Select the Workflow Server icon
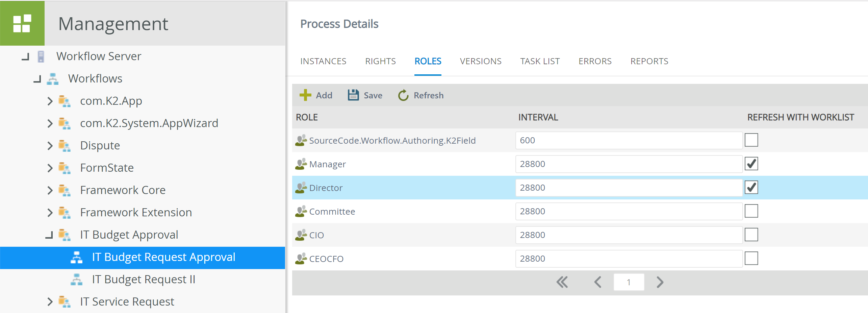 point(41,56)
